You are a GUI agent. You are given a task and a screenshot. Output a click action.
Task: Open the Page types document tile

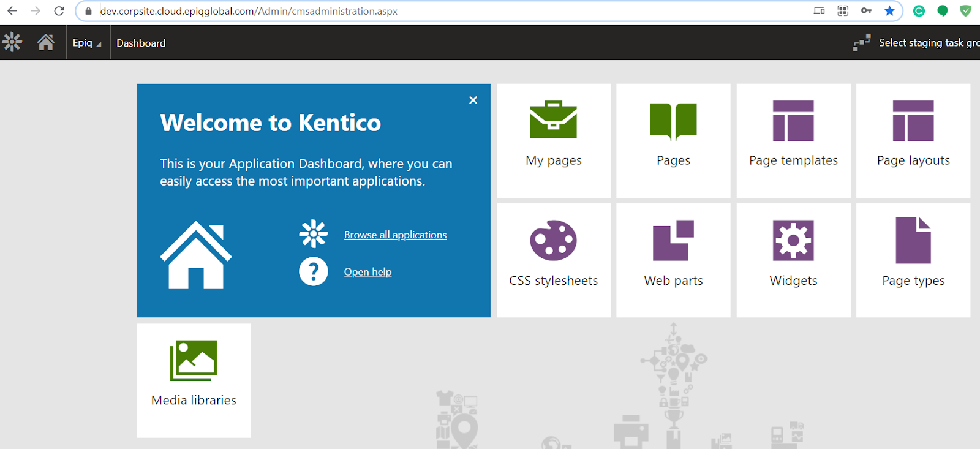pyautogui.click(x=913, y=260)
